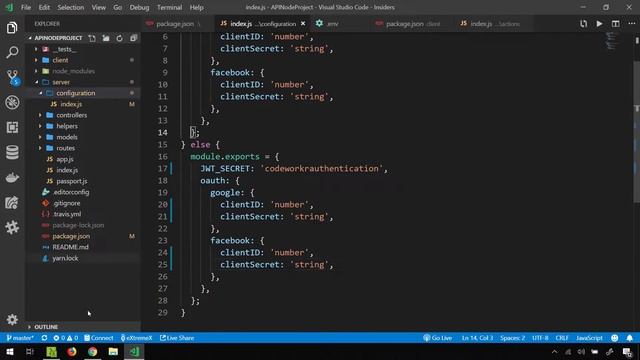Click Live Share in status bar
Viewport: 640px width, 360px height.
coord(177,338)
